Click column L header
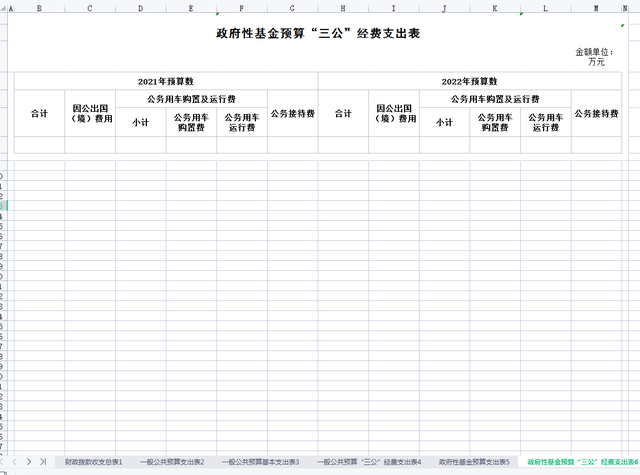The image size is (640, 475). coord(545,8)
